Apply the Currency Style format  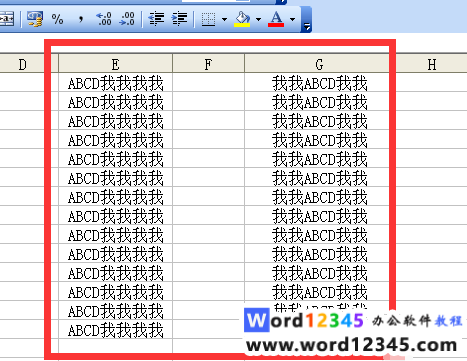point(35,19)
